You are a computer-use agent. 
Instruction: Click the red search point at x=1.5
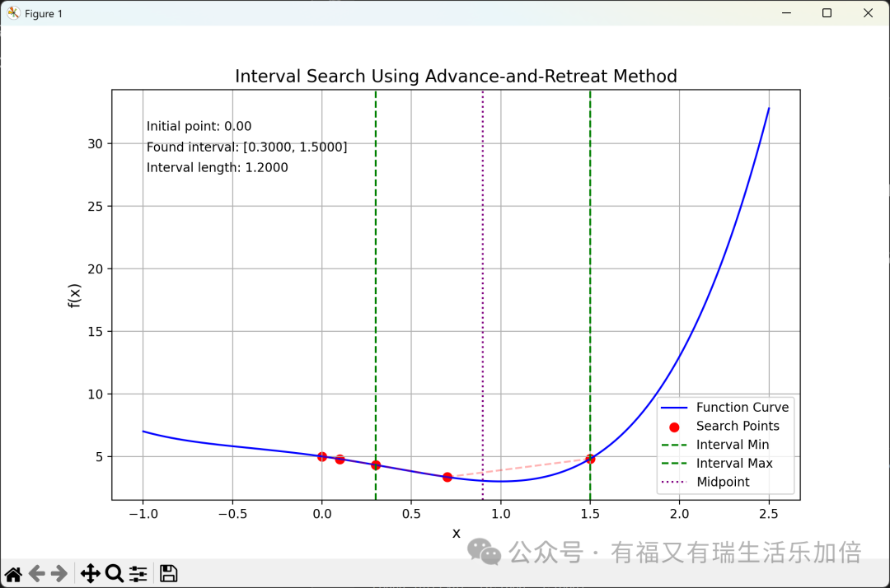click(590, 459)
